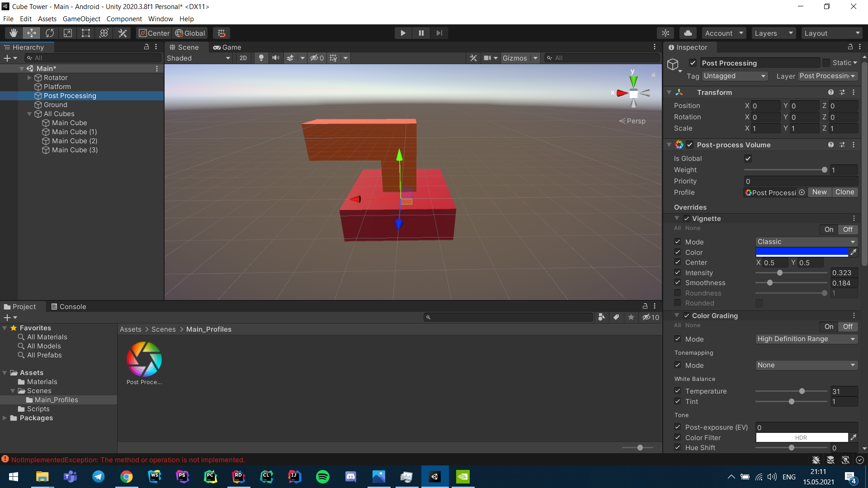Open scene camera settings icon
Screen dimensions: 868x488
pos(487,58)
